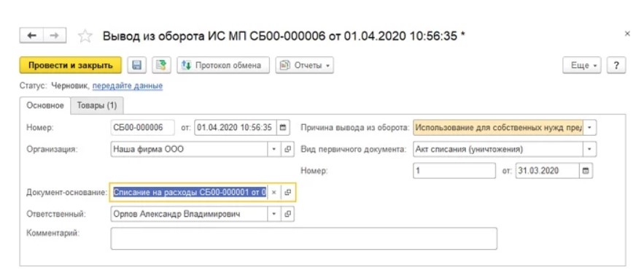Switch to the Товары (1) tab
The height and width of the screenshot is (279, 644).
(97, 106)
